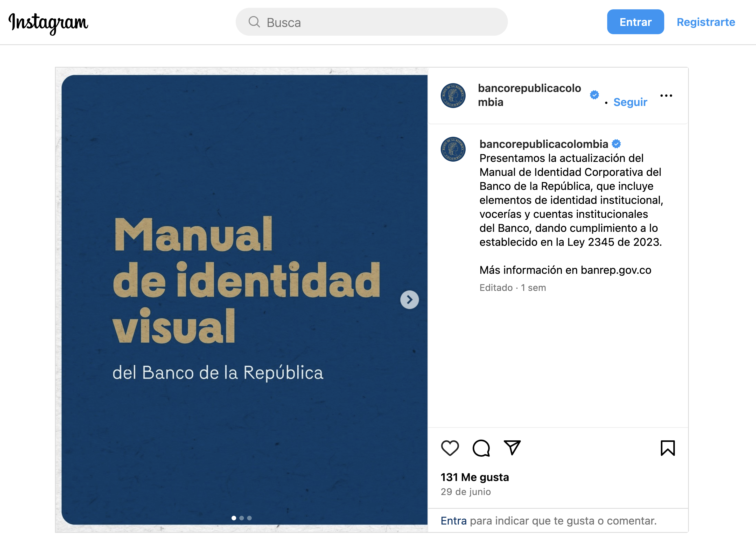Image resolution: width=756 pixels, height=545 pixels.
Task: Open bancorepublicacolombia username in the caption
Action: tap(544, 144)
